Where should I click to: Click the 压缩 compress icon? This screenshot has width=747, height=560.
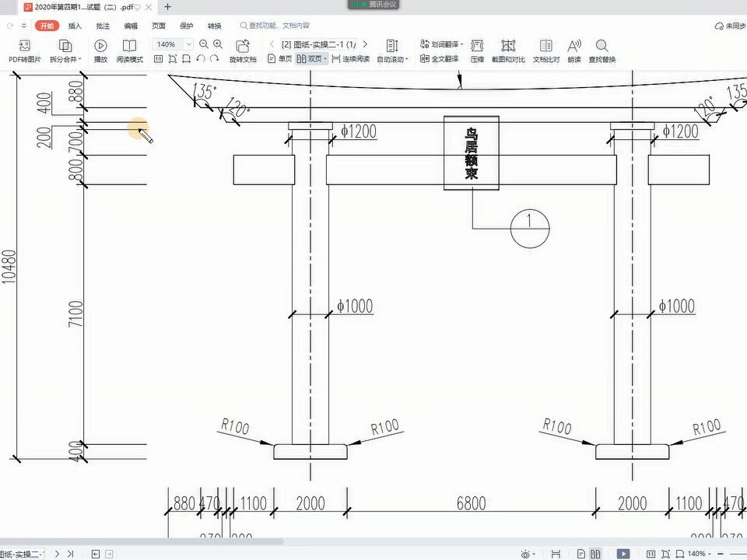coord(477,46)
